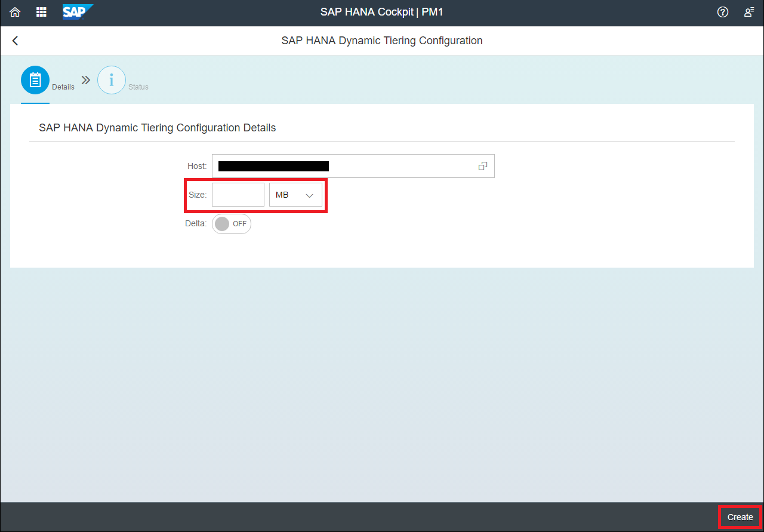This screenshot has height=532, width=764.
Task: Open value help for the Host field
Action: click(x=483, y=166)
